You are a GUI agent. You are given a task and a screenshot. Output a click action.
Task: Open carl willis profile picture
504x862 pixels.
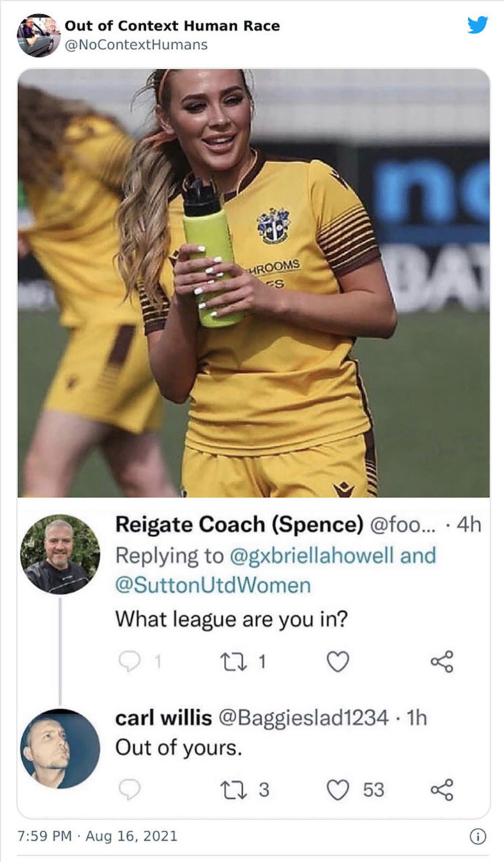60,749
